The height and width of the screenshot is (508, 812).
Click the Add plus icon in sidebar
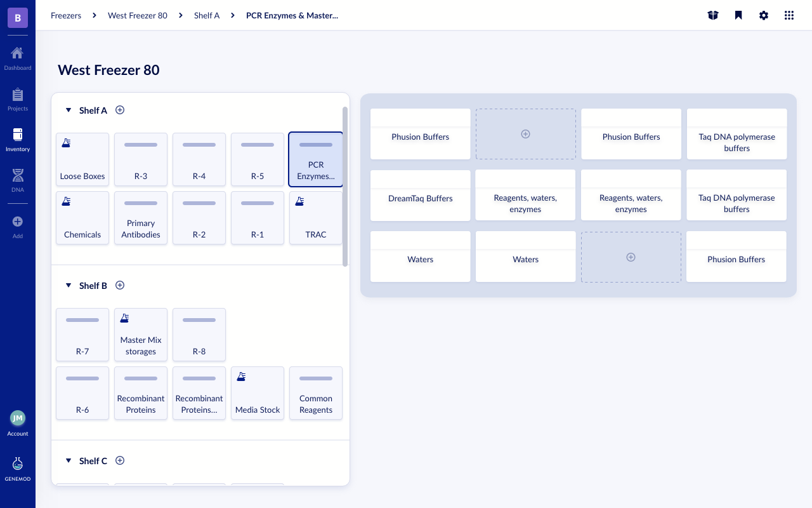coord(17,222)
